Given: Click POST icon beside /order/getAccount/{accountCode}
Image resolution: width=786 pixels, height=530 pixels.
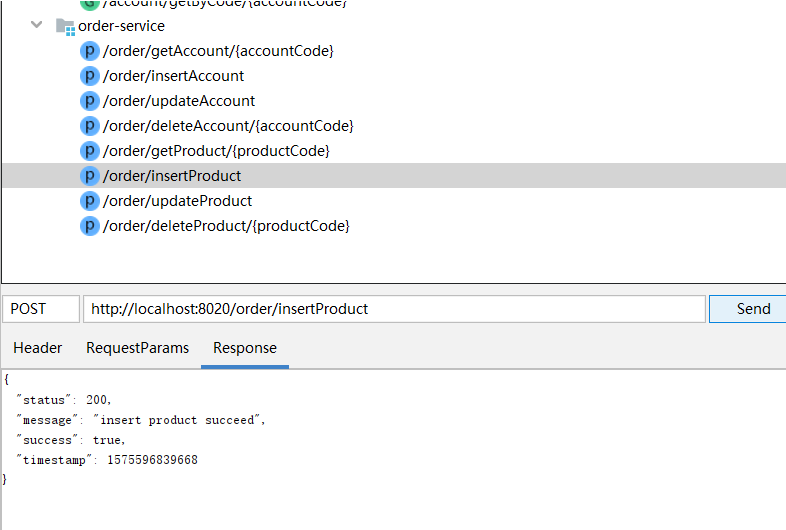Looking at the screenshot, I should tap(90, 51).
